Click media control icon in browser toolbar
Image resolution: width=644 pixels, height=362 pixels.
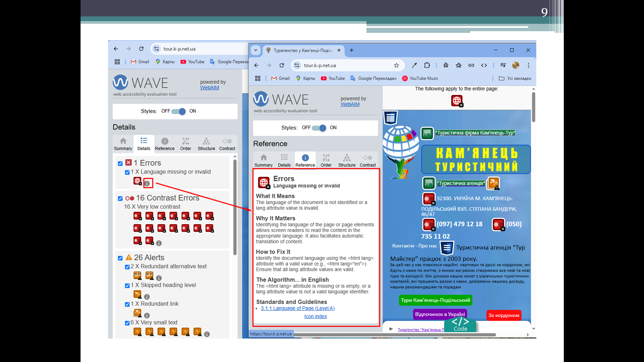pos(503,65)
